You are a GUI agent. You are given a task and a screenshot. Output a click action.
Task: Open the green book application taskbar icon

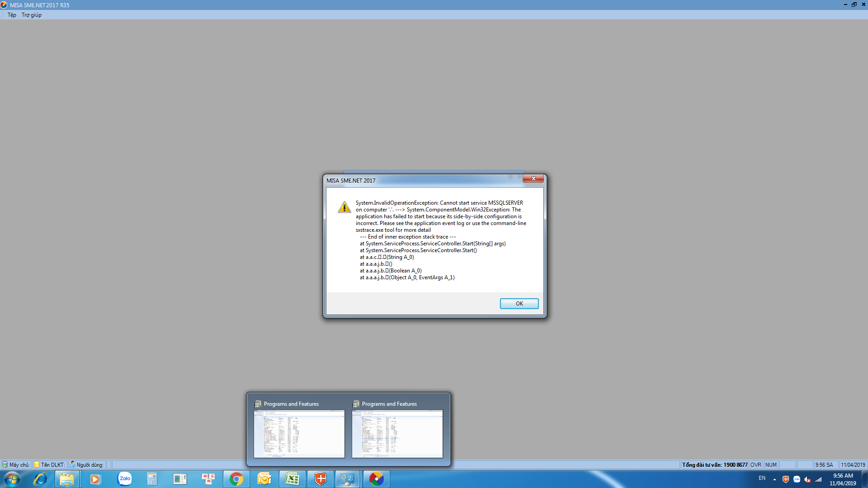point(180,479)
